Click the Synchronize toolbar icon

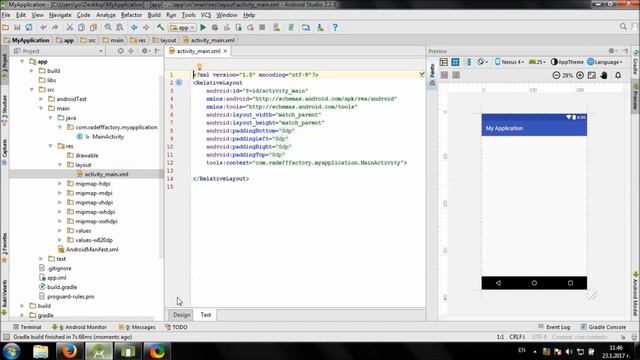coord(29,27)
